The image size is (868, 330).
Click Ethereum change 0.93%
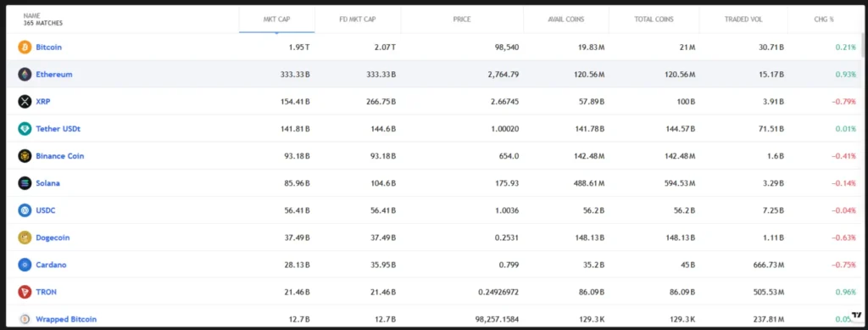coord(846,74)
